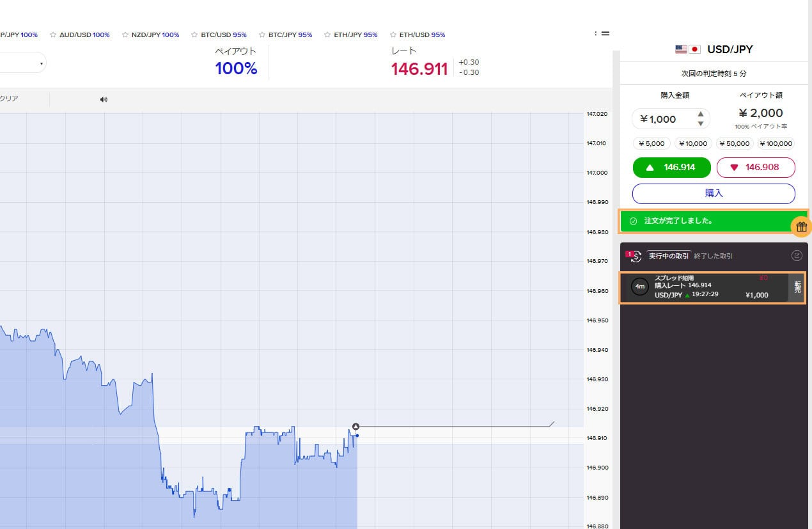This screenshot has width=812, height=529.
Task: Choose the red Low 146.908 button
Action: 756,167
